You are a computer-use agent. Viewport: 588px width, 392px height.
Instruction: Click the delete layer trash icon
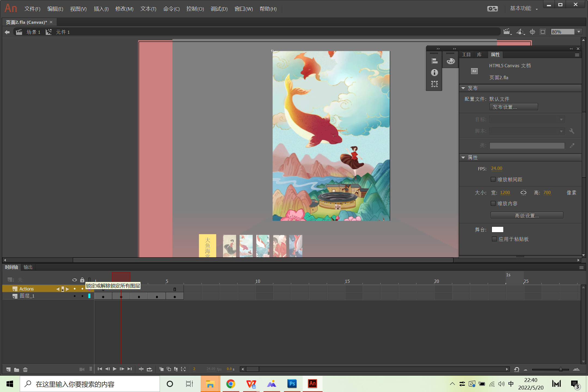(x=25, y=369)
